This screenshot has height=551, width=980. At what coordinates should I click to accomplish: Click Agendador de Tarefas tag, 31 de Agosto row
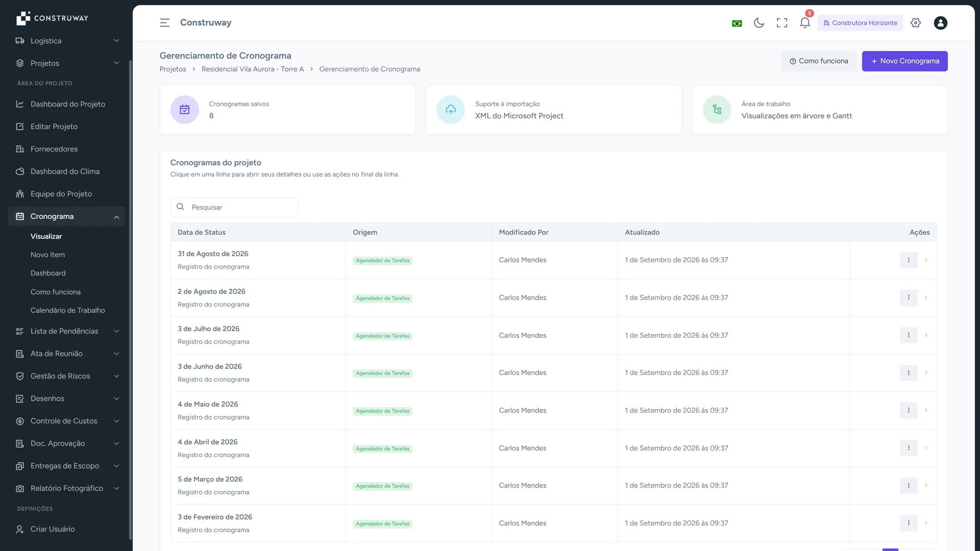pyautogui.click(x=382, y=261)
